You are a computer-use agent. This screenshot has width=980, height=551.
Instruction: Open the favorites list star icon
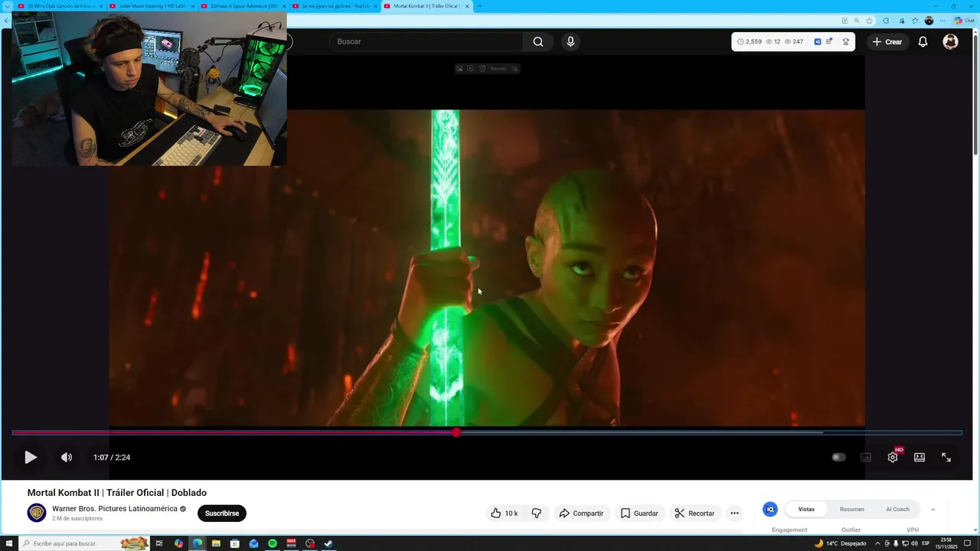coord(915,21)
